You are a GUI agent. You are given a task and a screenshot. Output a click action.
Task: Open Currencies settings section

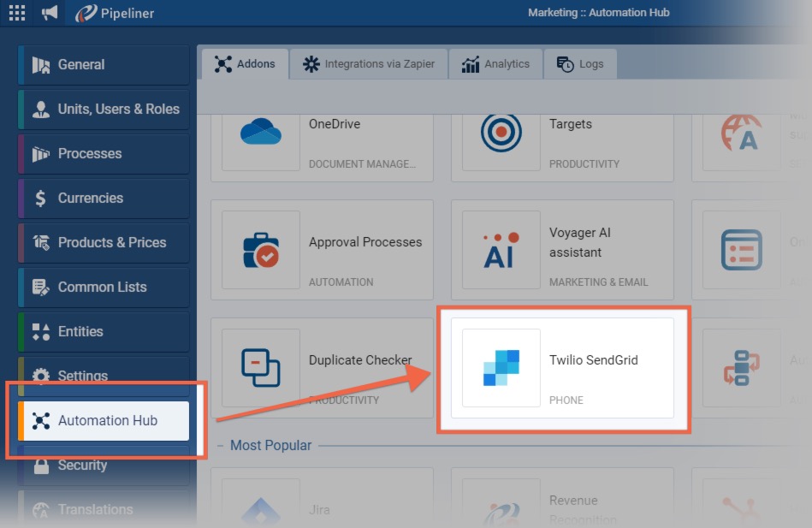click(103, 199)
